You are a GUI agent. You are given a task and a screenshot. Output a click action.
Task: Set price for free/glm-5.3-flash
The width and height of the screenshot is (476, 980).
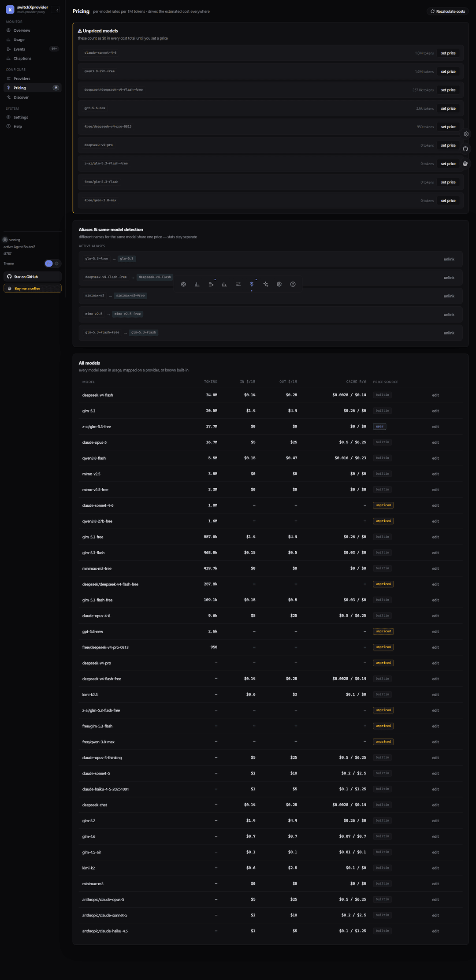click(448, 182)
